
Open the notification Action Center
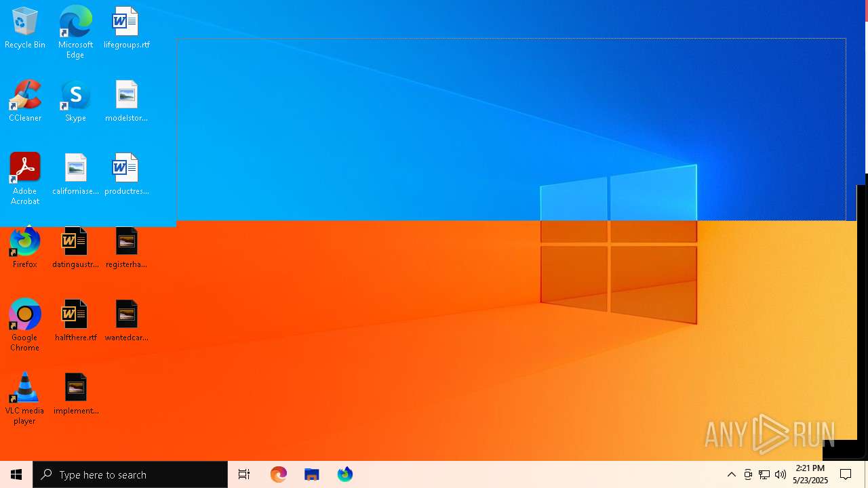click(846, 474)
